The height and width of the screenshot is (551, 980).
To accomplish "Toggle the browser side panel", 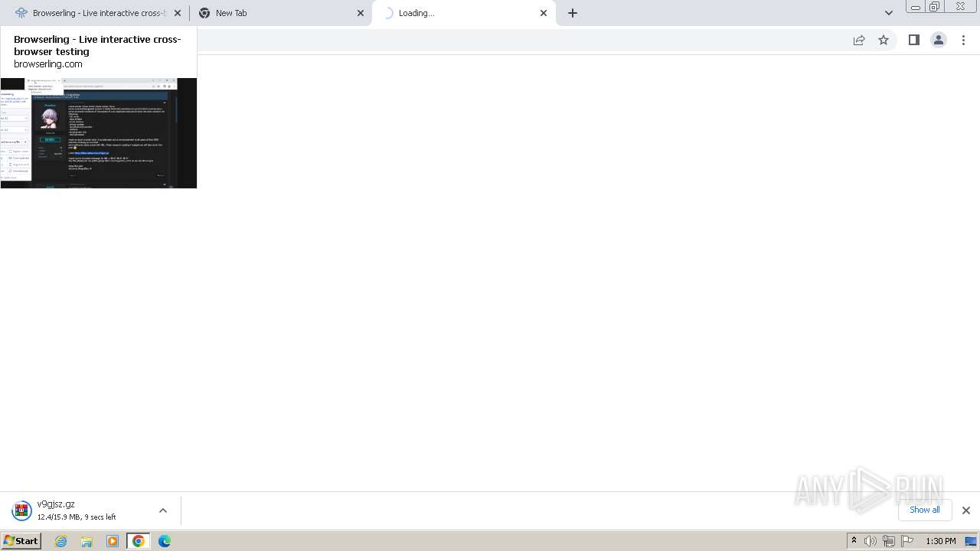I will pos(913,40).
